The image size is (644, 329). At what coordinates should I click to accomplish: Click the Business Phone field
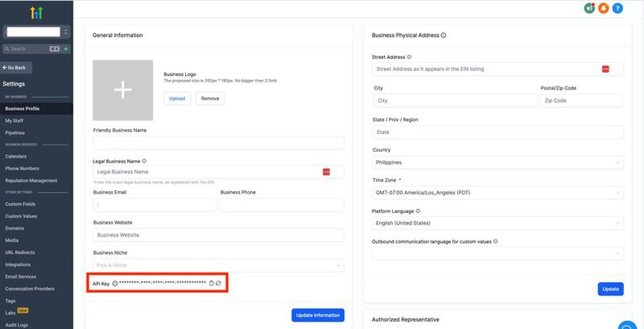pyautogui.click(x=282, y=205)
